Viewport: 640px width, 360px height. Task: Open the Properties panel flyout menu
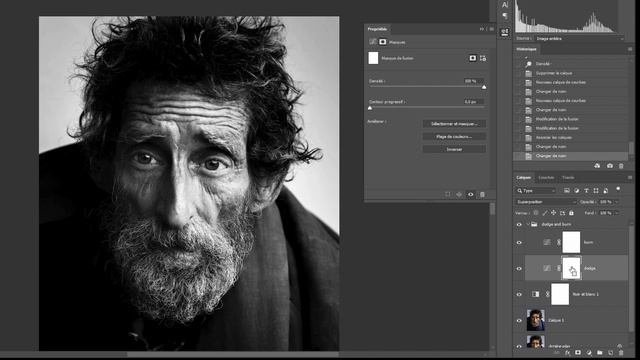(491, 29)
